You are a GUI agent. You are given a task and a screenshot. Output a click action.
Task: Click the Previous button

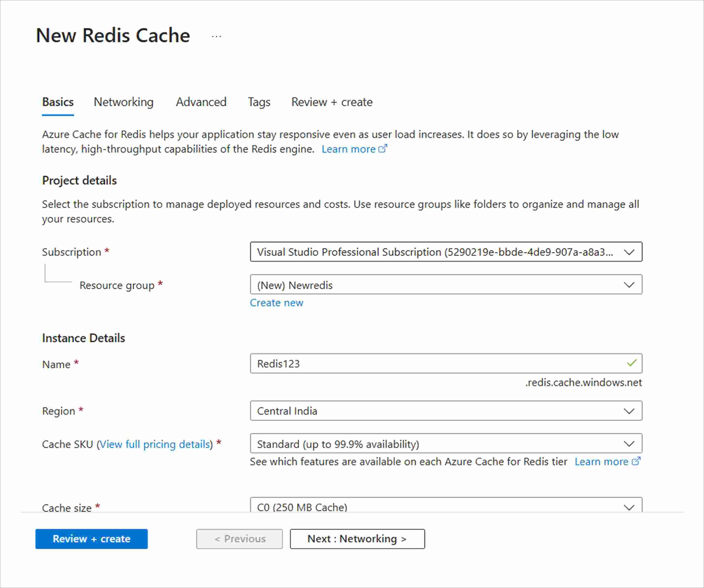click(x=239, y=539)
